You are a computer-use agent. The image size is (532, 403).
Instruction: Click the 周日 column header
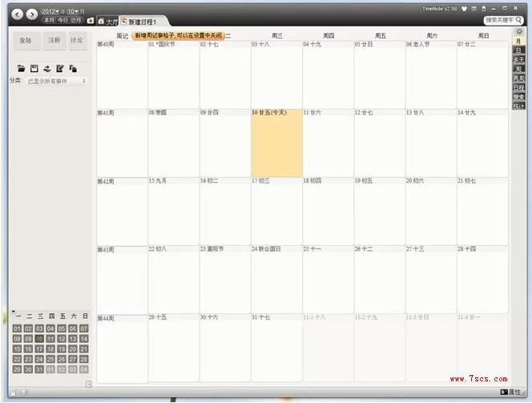tap(483, 35)
